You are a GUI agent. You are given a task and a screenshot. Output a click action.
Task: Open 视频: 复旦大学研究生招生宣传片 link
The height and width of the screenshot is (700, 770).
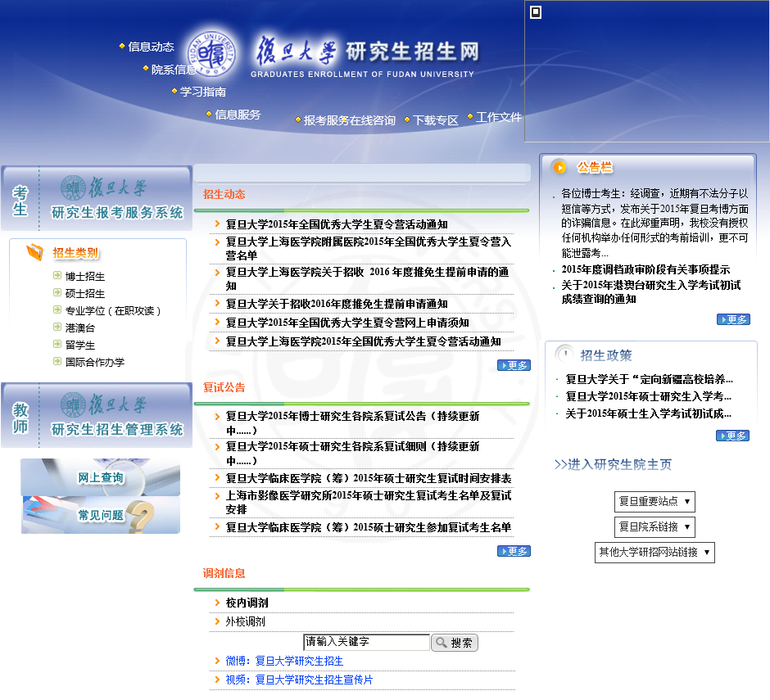299,680
